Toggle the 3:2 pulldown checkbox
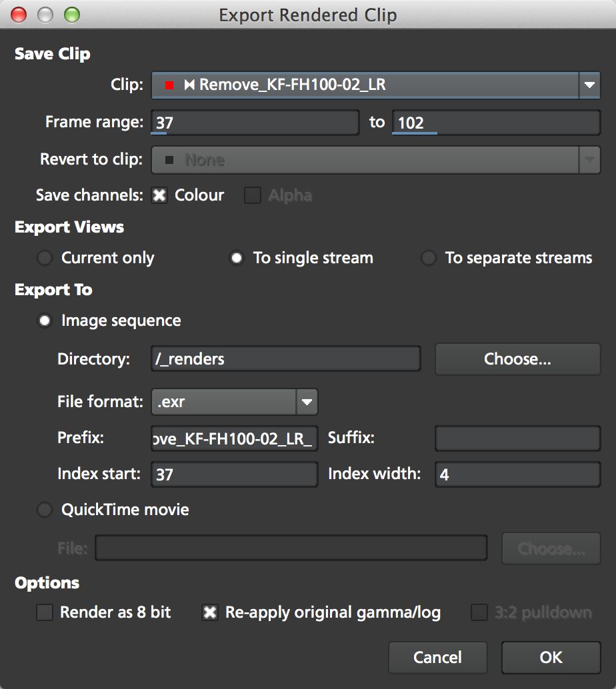Image resolution: width=616 pixels, height=689 pixels. pyautogui.click(x=479, y=612)
